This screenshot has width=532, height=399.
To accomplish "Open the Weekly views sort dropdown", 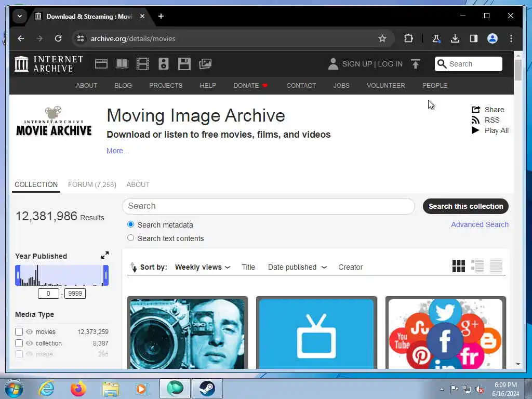I will 203,267.
